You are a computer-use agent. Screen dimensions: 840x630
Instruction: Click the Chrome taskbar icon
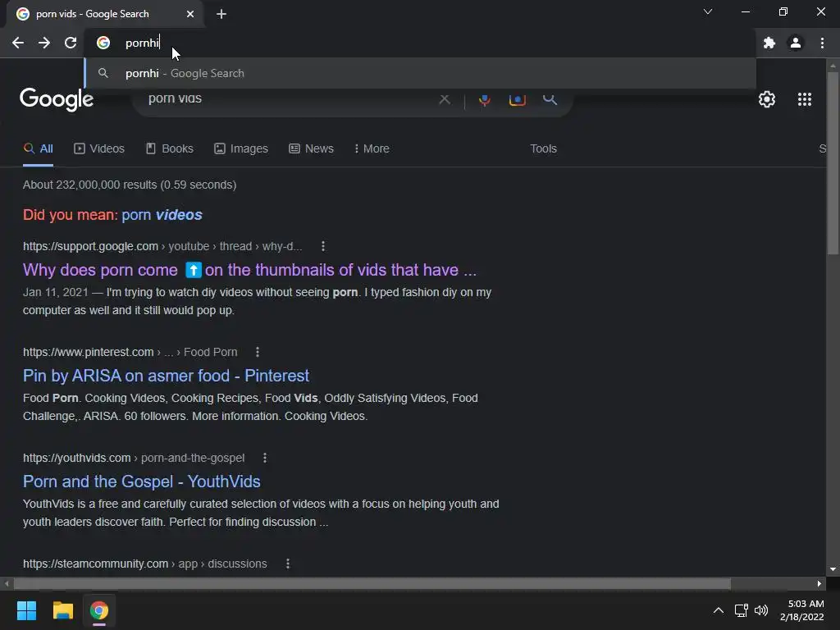point(99,610)
